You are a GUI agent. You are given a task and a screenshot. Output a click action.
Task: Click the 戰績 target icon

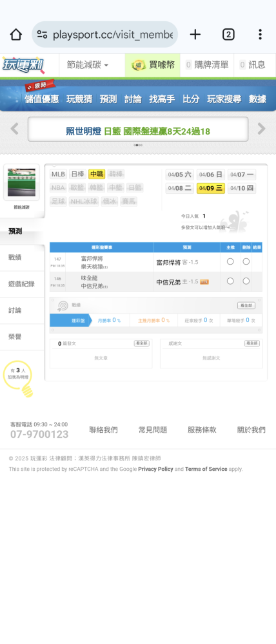point(63,305)
